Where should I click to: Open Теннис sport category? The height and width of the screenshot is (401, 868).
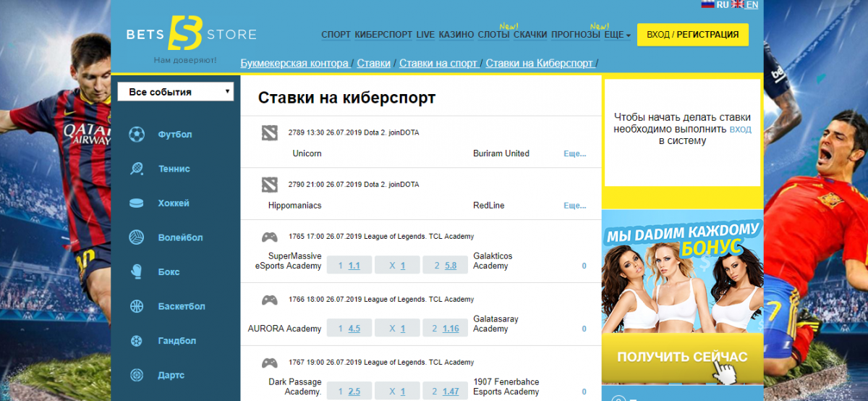click(174, 169)
